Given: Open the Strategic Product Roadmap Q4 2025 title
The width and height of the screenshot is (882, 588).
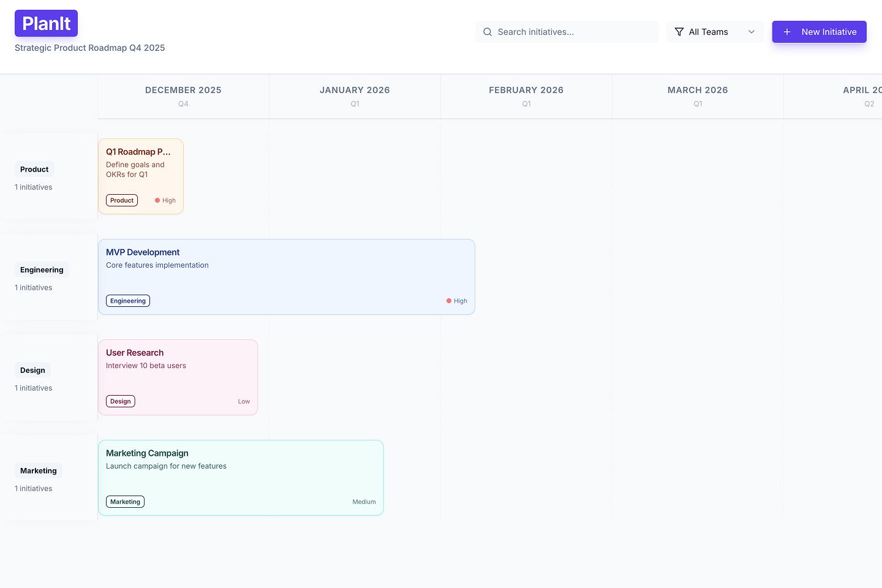Looking at the screenshot, I should click(x=89, y=48).
